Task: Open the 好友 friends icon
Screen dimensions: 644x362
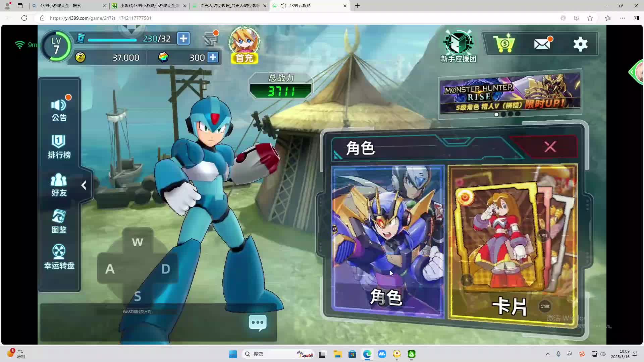Action: click(x=59, y=185)
